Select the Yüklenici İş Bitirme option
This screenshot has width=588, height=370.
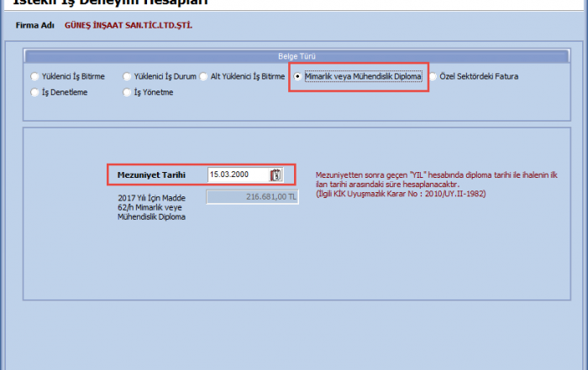pyautogui.click(x=34, y=76)
